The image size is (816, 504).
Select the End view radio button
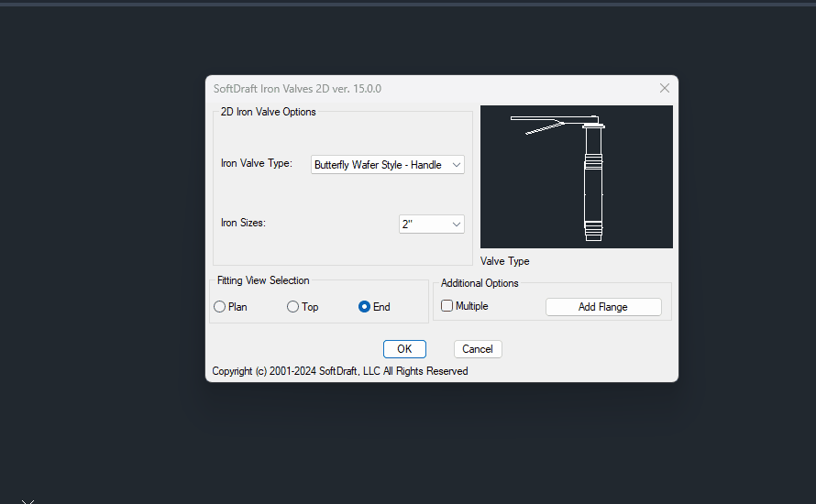pos(365,307)
